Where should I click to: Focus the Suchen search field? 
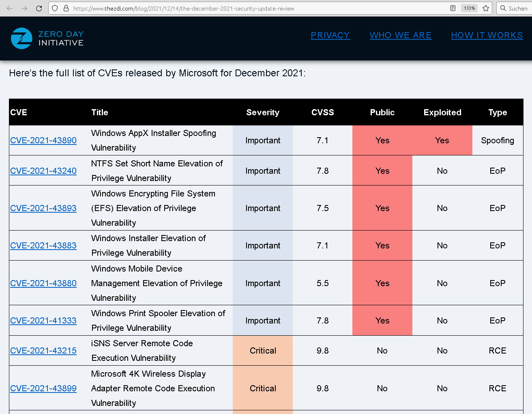click(515, 8)
